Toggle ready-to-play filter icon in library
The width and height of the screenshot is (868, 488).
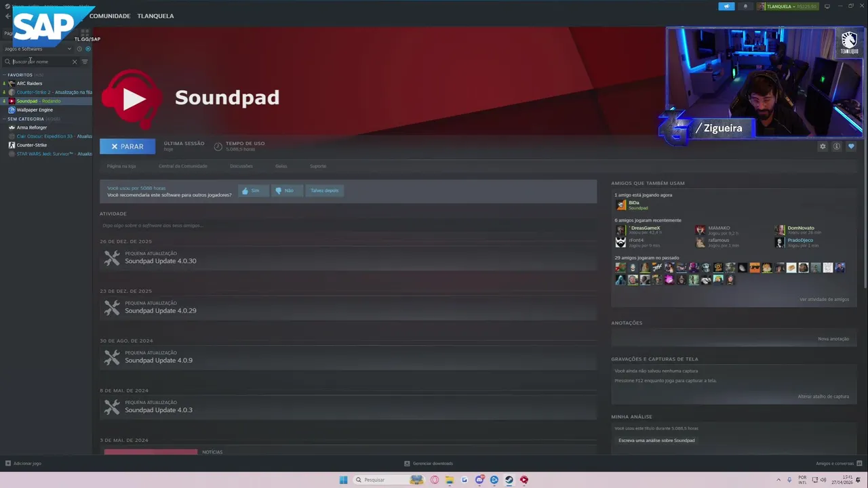[88, 49]
